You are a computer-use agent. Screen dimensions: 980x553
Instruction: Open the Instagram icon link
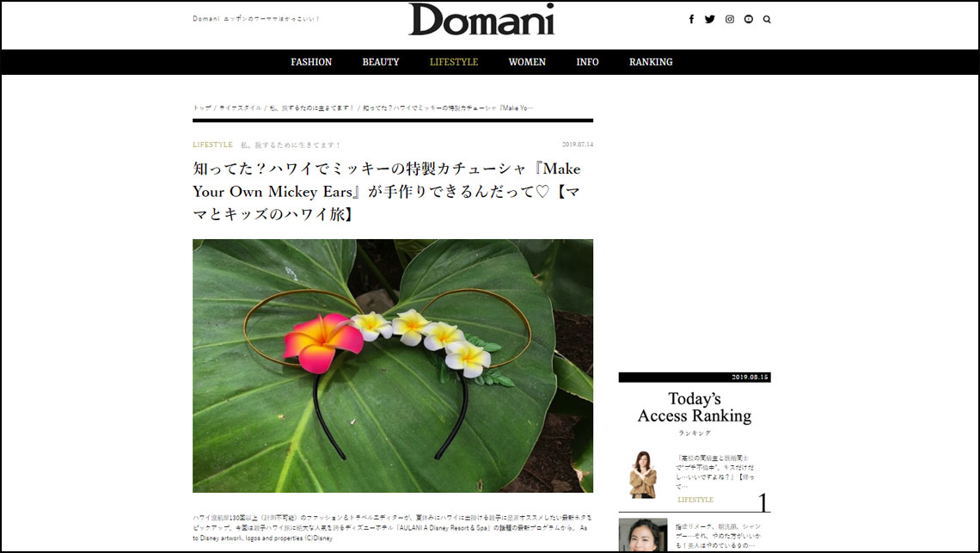729,20
